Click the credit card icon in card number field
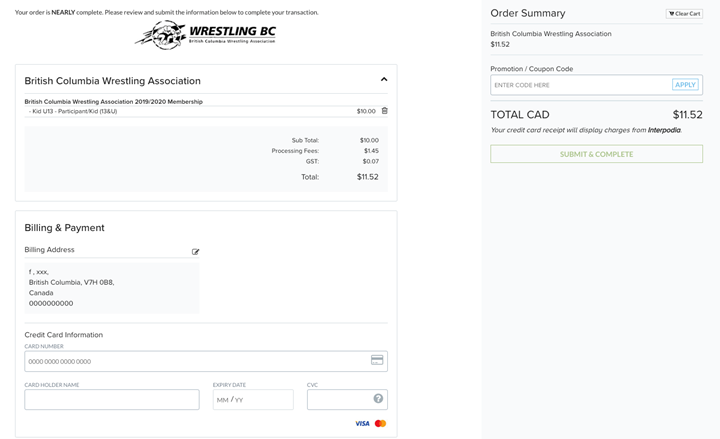720x439 pixels. click(x=377, y=360)
